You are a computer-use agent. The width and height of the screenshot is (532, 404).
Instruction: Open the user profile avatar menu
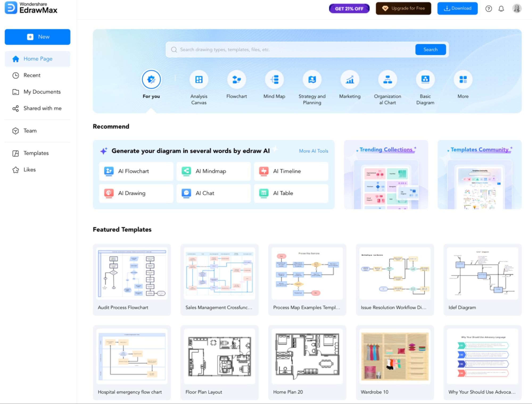[x=517, y=9]
